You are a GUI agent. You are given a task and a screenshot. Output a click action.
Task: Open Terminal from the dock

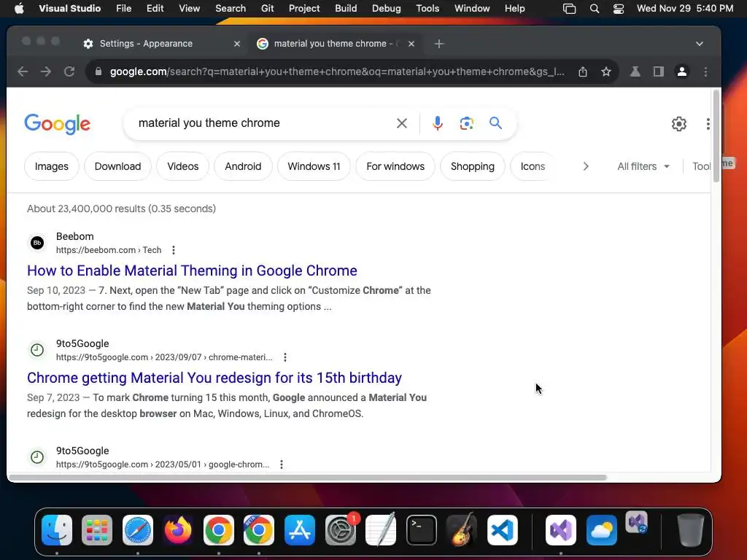[421, 530]
